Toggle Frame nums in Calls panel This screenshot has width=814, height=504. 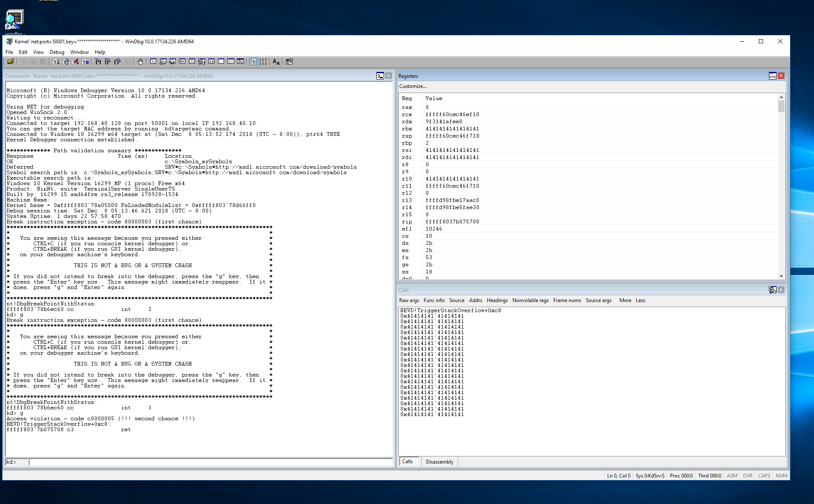click(567, 300)
